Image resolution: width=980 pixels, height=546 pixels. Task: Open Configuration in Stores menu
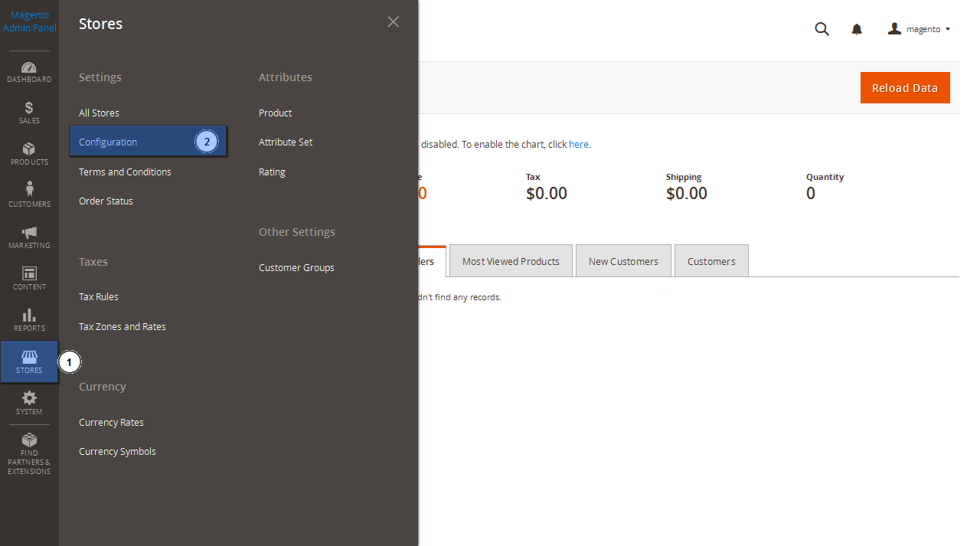pos(148,142)
